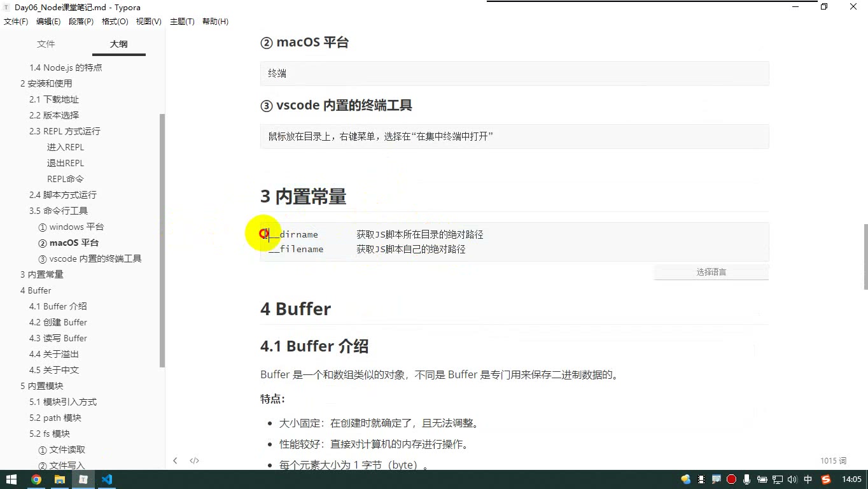Open the 视图(V) menu
This screenshot has width=868, height=489.
(149, 22)
